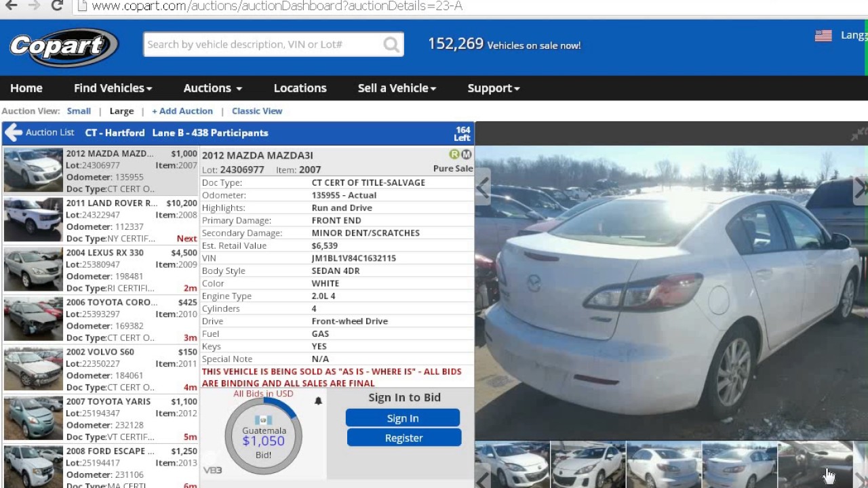The image size is (868, 488).
Task: Click the 164 Left counter
Action: click(x=462, y=134)
